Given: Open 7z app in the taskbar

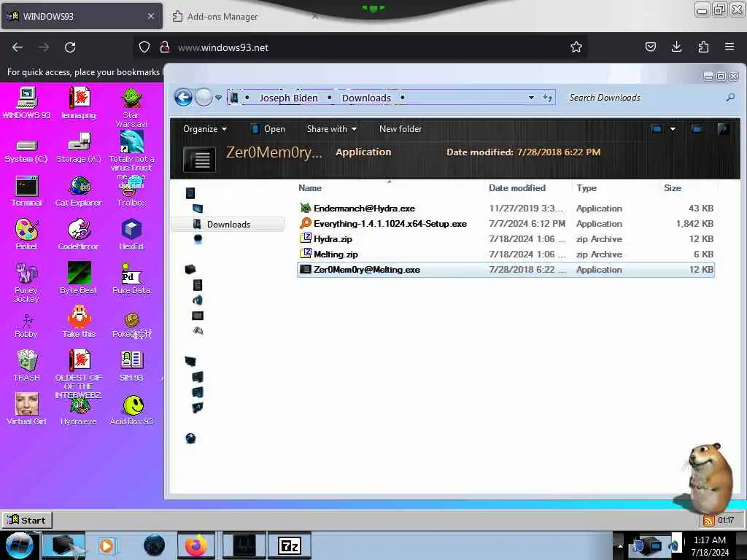Looking at the screenshot, I should 289,545.
